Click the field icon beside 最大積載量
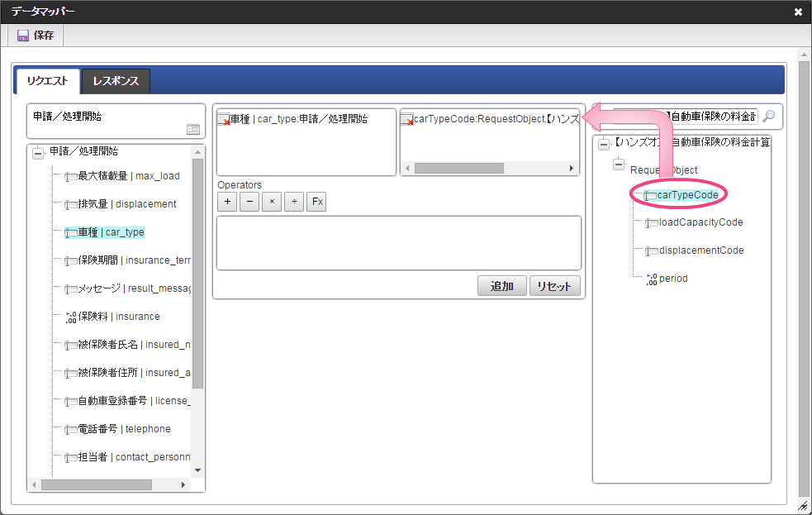Image resolution: width=812 pixels, height=515 pixels. coord(70,177)
